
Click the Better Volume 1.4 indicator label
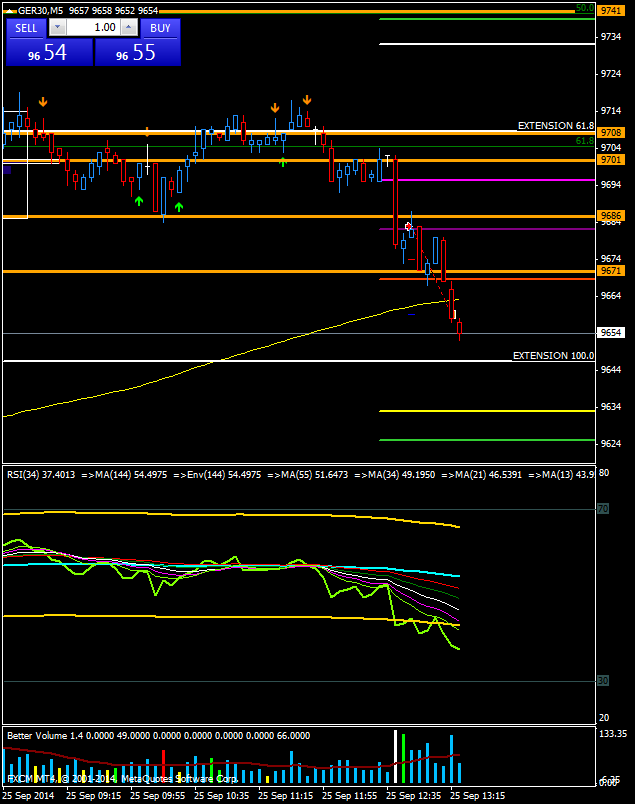click(60, 735)
